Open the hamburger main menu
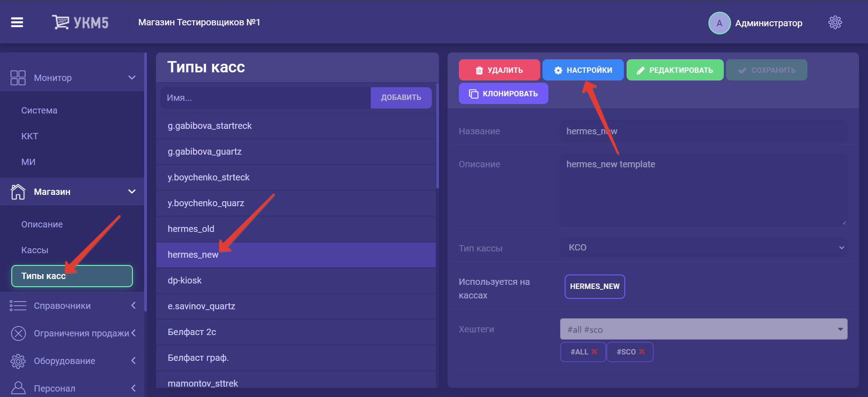Image resolution: width=868 pixels, height=397 pixels. click(17, 22)
